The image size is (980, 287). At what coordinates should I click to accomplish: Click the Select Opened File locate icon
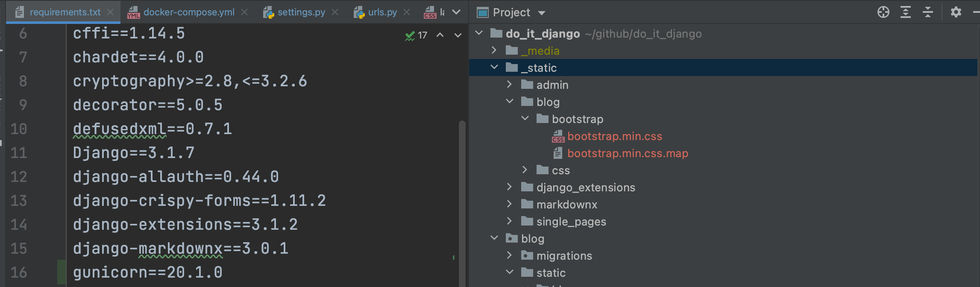(x=883, y=12)
